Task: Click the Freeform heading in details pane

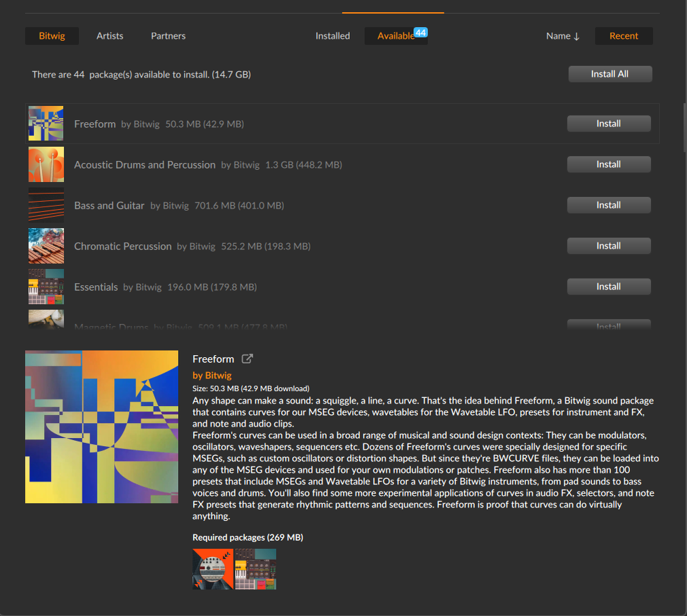Action: (x=213, y=359)
